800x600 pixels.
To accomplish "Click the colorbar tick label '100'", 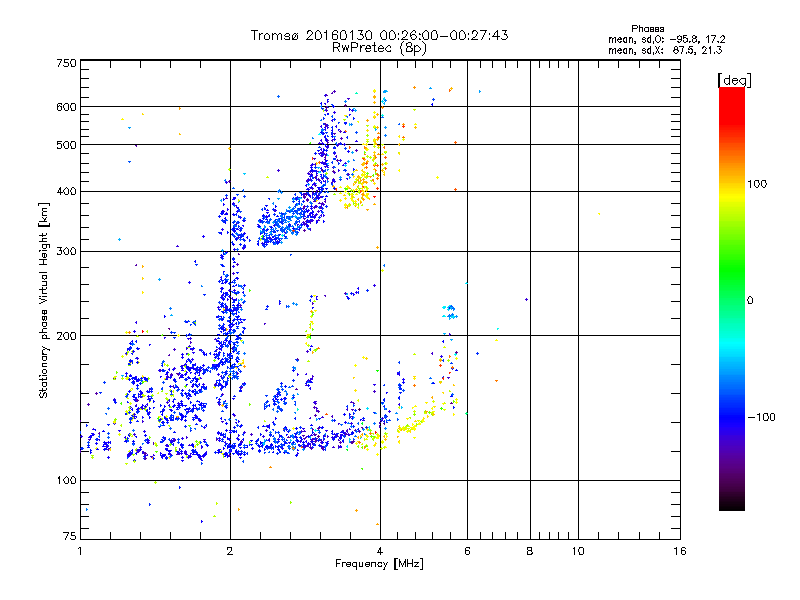I will [x=757, y=184].
